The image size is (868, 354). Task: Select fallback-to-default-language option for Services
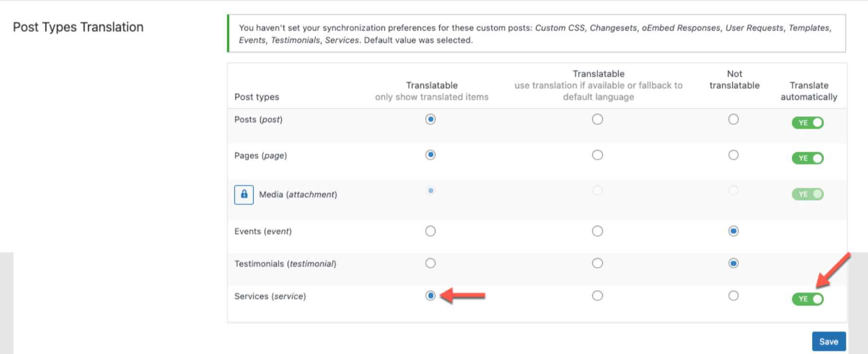(597, 296)
